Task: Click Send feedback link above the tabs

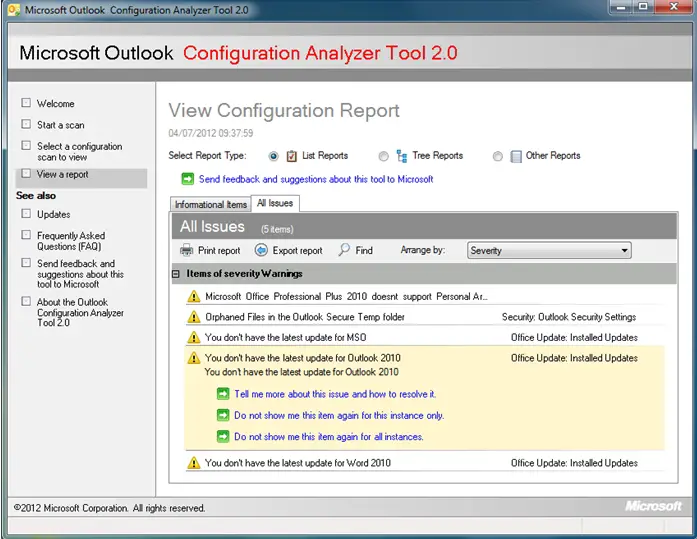Action: 316,179
